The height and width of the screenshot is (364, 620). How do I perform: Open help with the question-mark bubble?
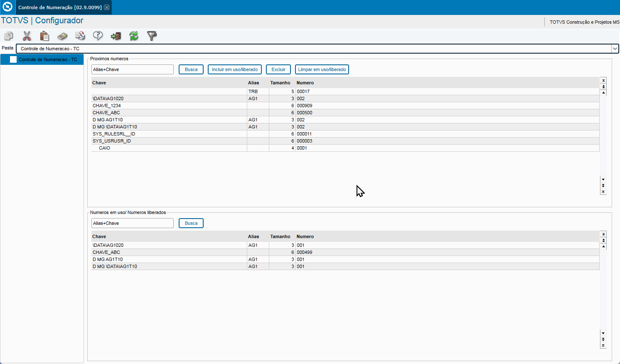(98, 36)
